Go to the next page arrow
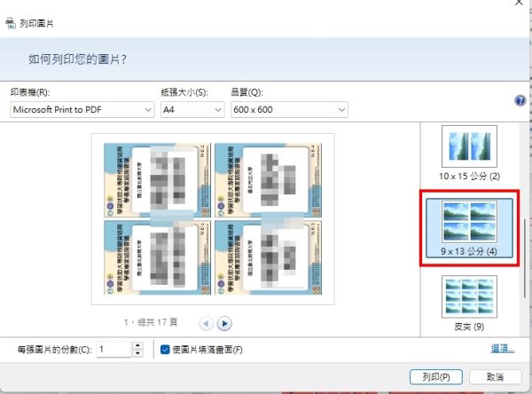 224,324
